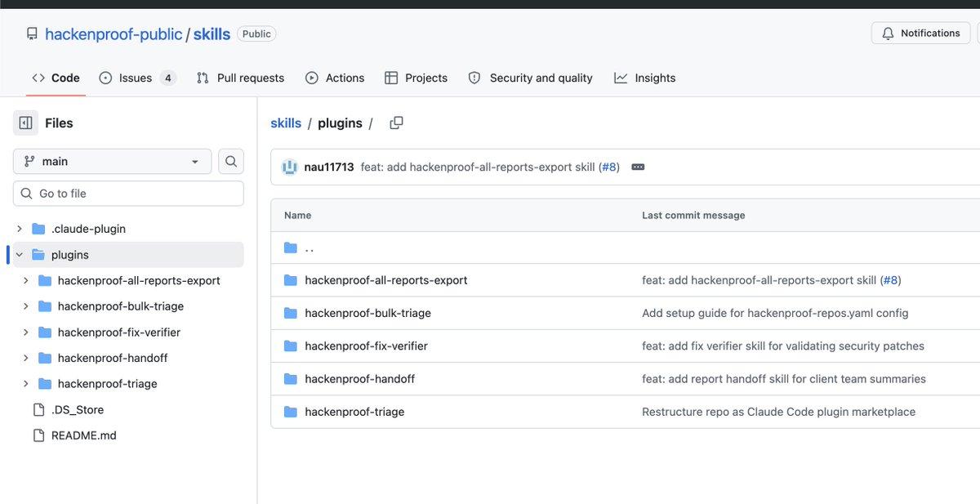Open commit 'feat: add fix verifier skill' message
The width and height of the screenshot is (980, 504).
click(783, 346)
